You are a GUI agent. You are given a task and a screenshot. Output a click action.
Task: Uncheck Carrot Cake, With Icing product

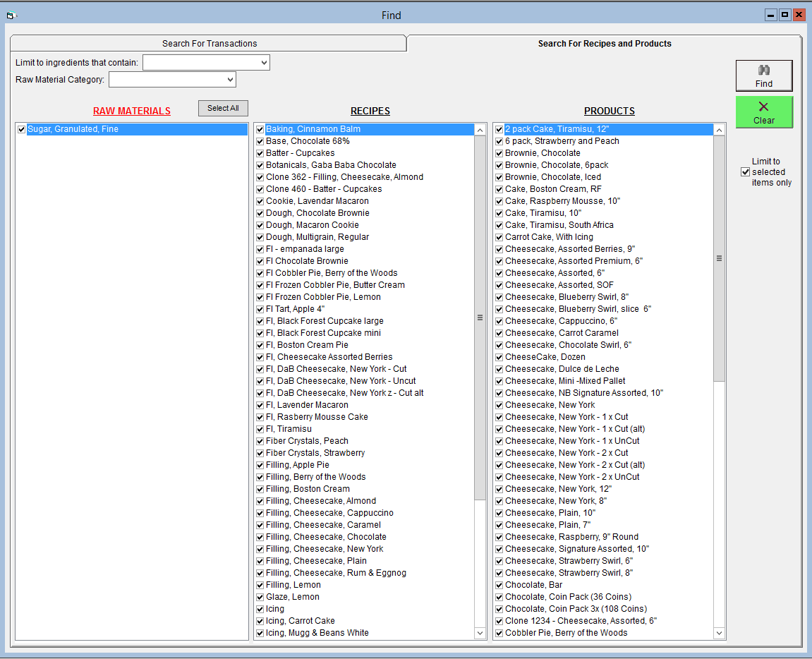(x=499, y=237)
